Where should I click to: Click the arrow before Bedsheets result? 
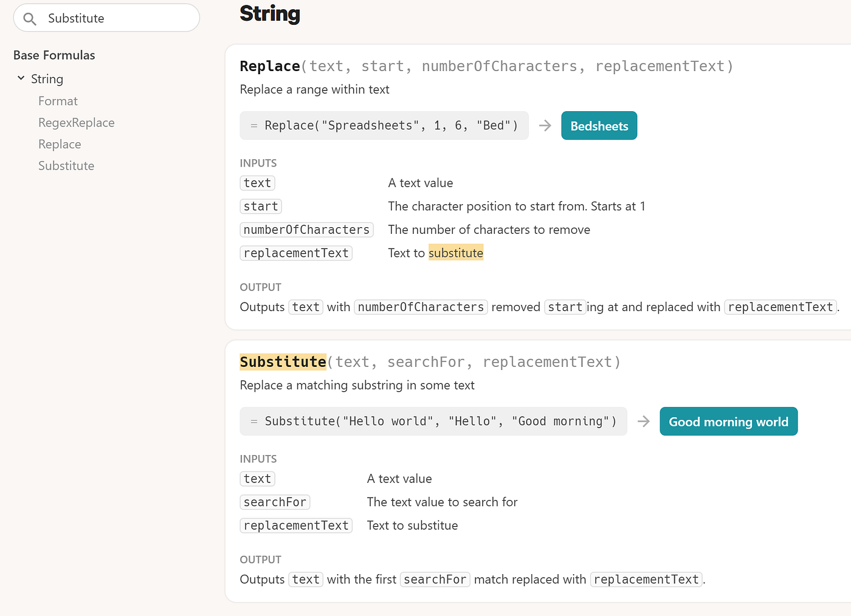545,126
